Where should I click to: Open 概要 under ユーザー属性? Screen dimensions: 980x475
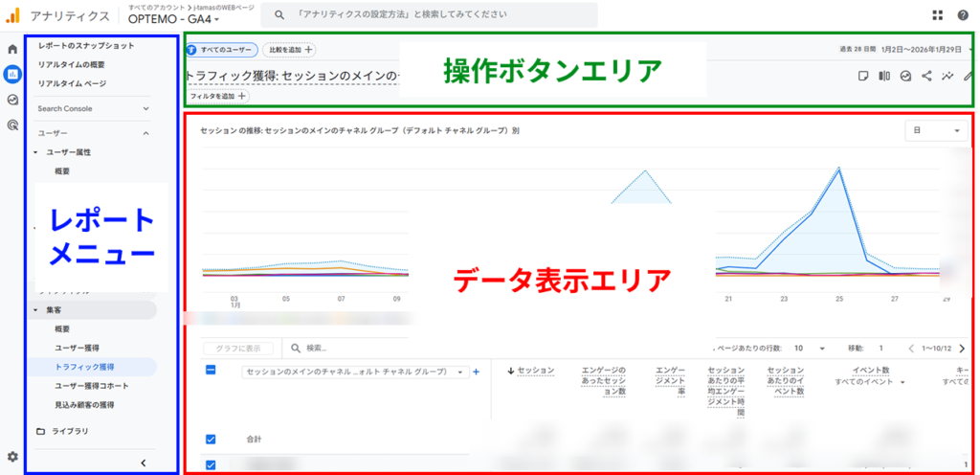62,171
